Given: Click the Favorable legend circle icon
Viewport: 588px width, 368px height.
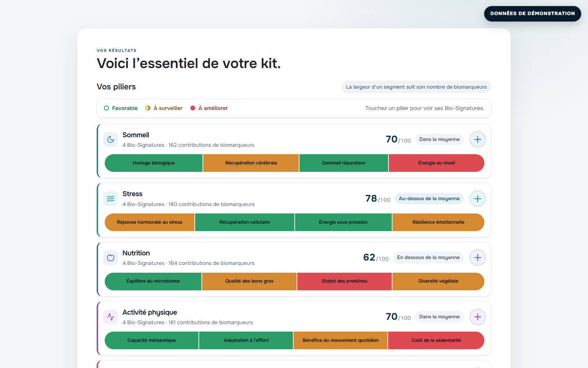Looking at the screenshot, I should [106, 108].
